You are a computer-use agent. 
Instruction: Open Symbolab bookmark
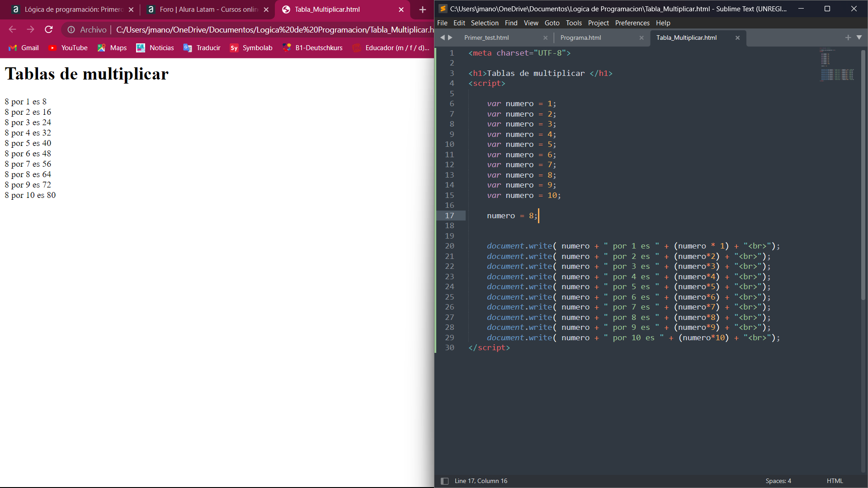tap(251, 48)
